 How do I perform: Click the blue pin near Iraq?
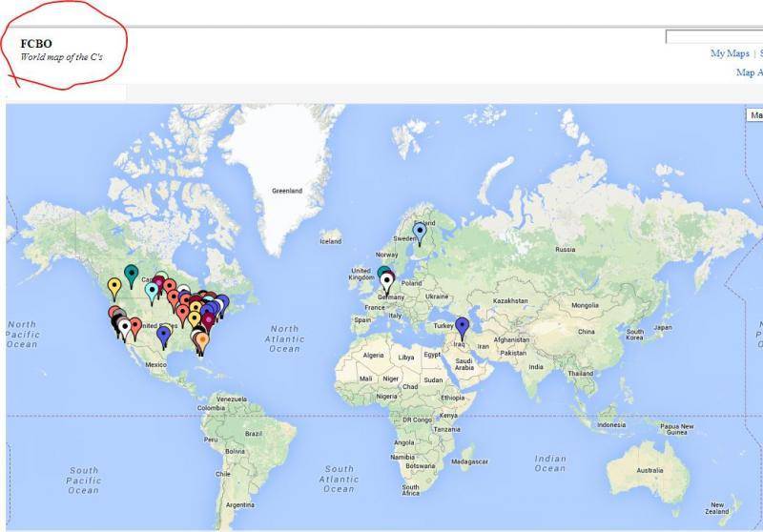[x=463, y=325]
